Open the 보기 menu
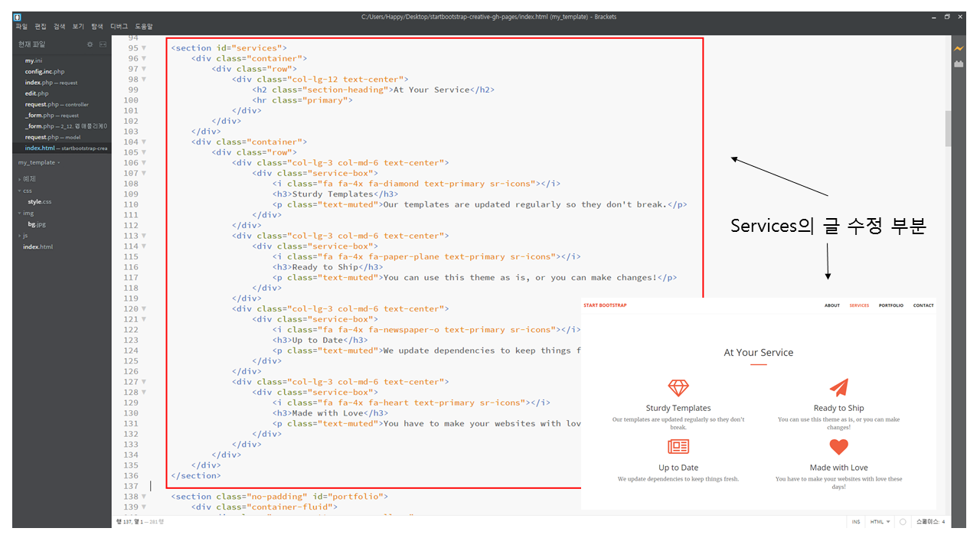Viewport: 980px width, 551px height. [78, 26]
